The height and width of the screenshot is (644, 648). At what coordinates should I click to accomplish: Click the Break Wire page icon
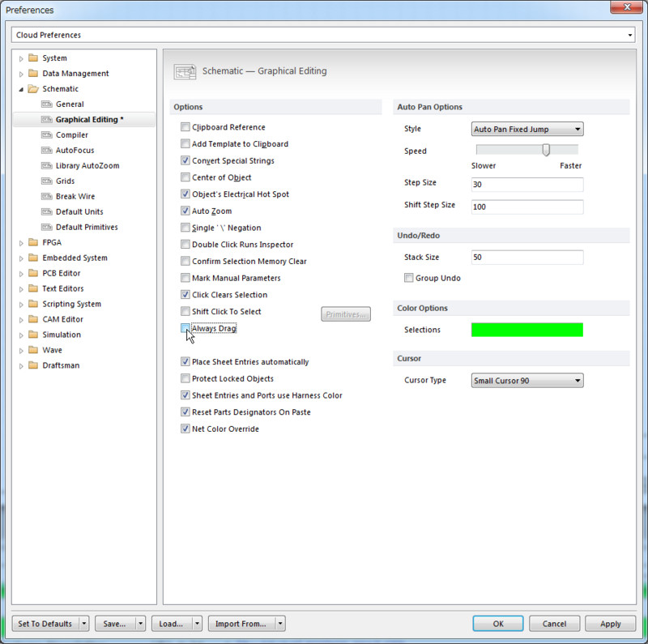click(x=47, y=196)
